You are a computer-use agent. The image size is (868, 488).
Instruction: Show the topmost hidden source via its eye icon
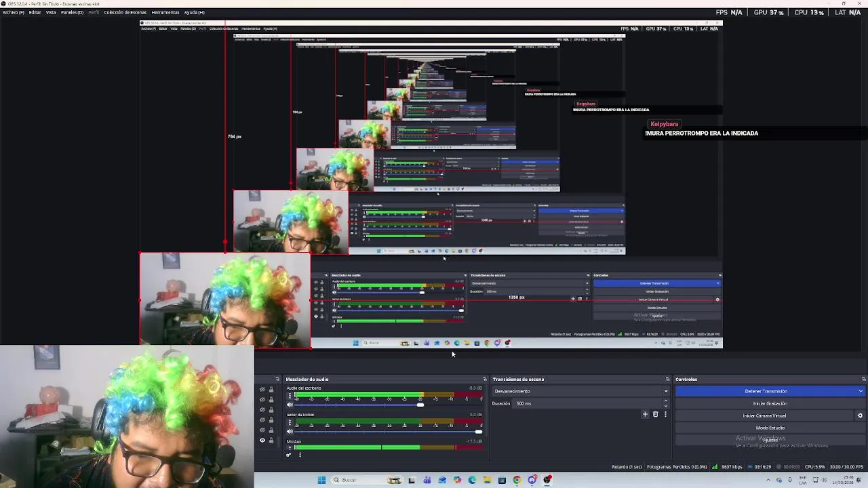click(262, 390)
